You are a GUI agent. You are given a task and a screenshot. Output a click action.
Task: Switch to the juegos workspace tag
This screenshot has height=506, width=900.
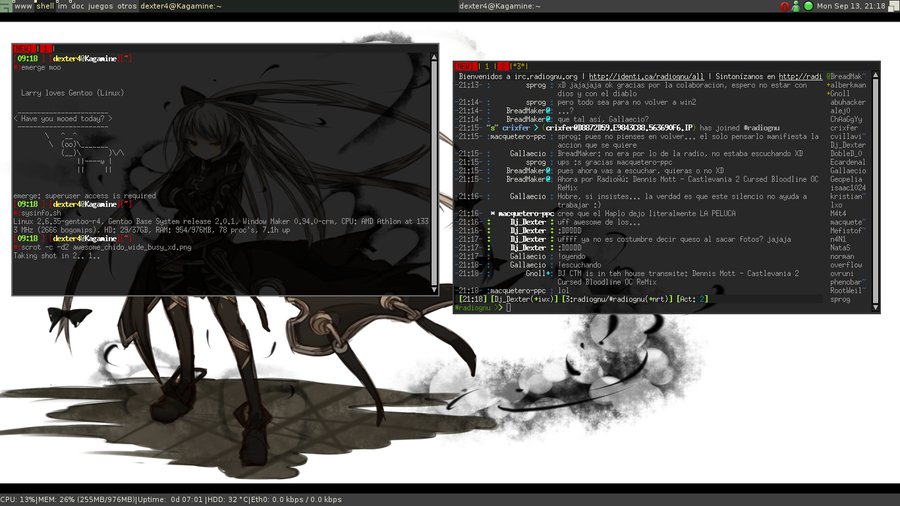[100, 6]
